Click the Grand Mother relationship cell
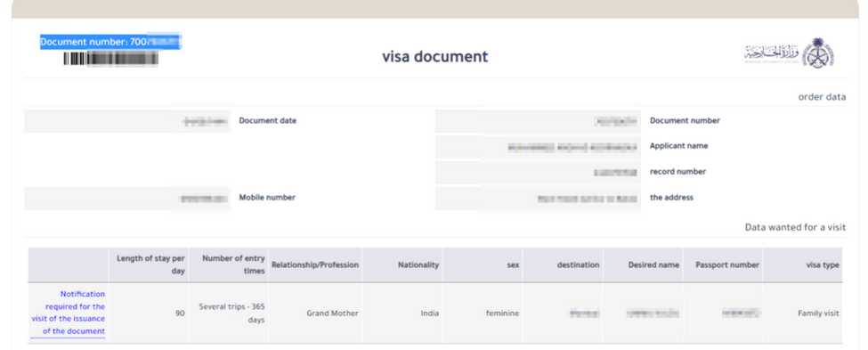The image size is (868, 350). pyautogui.click(x=315, y=313)
